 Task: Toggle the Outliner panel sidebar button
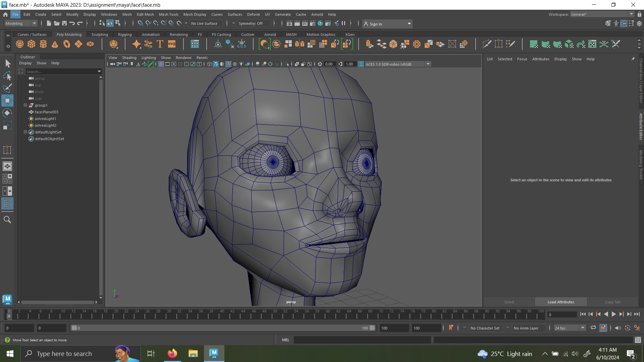[x=7, y=203]
